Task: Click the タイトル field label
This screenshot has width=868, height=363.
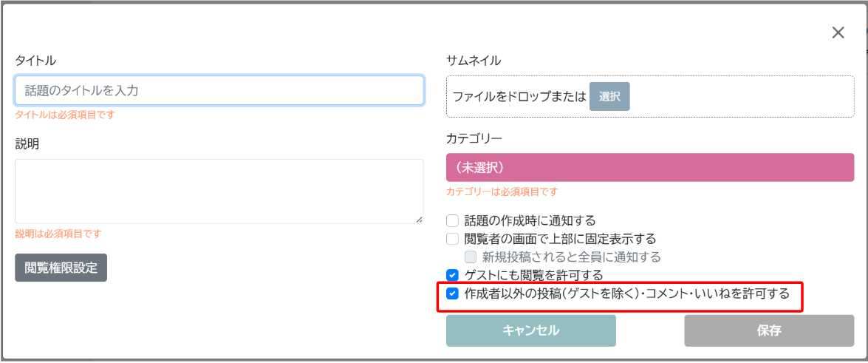Action: [35, 61]
